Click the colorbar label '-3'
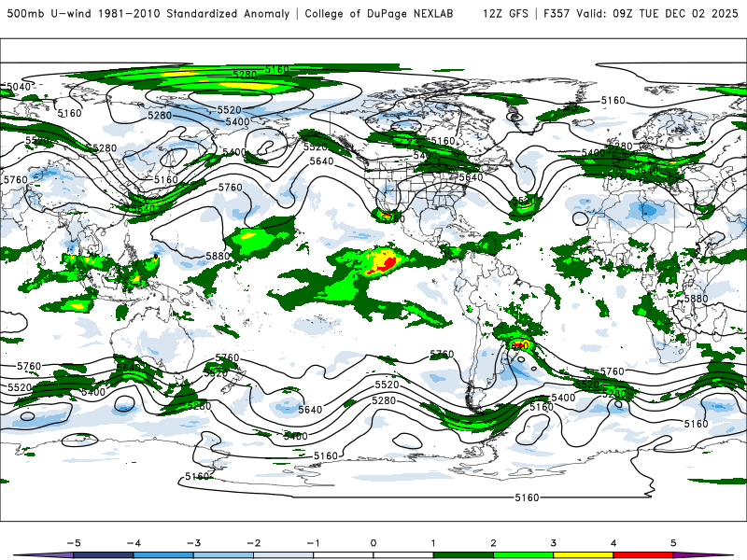 click(x=193, y=543)
